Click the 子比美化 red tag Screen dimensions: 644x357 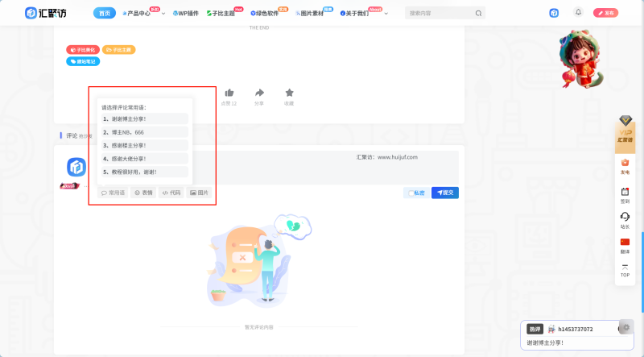[x=82, y=49]
